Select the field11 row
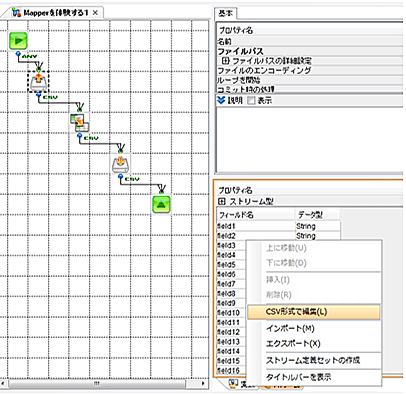Viewport: 406px width, 394px height. pos(231,322)
